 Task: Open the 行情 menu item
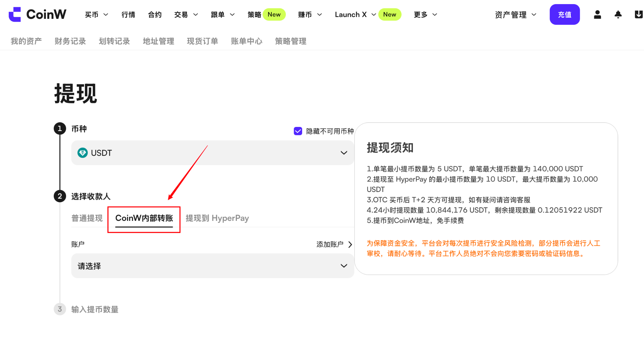[x=128, y=14]
